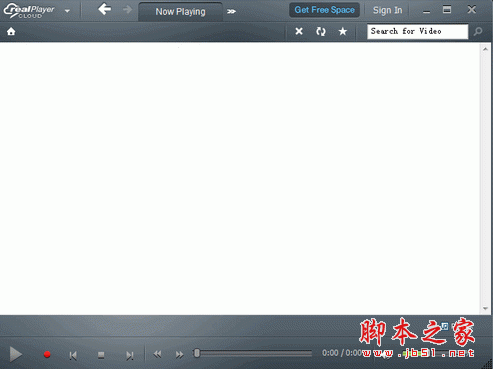Focus the Search for Video field

417,31
